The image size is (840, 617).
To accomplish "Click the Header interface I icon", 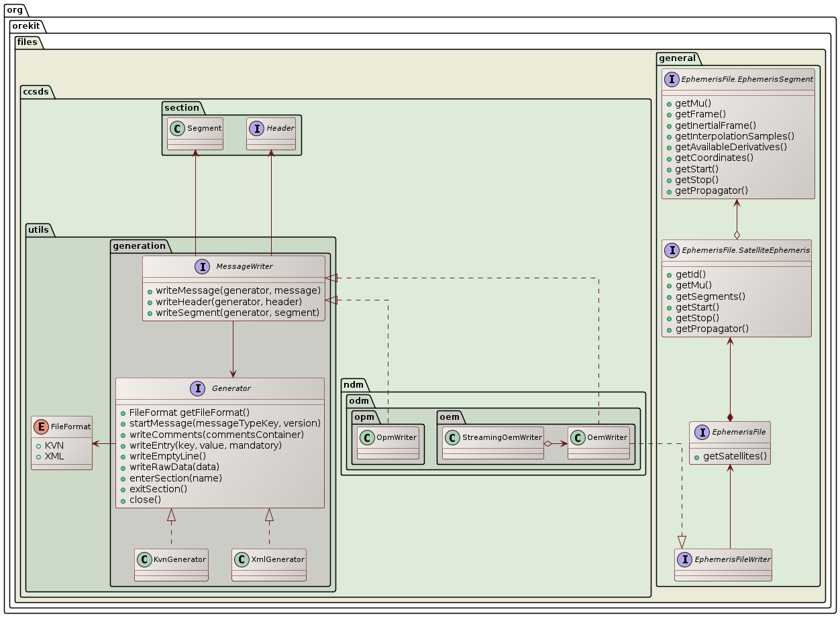I will (257, 127).
